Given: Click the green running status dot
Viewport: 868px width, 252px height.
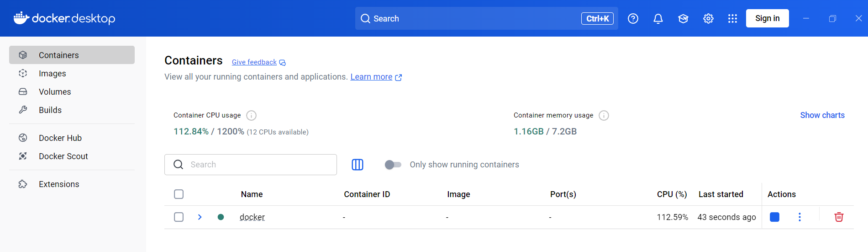Looking at the screenshot, I should [221, 217].
